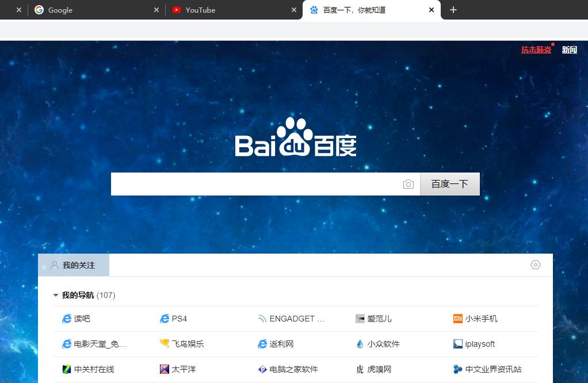
Task: Collapse the 我的导航 section triangle
Action: tap(55, 296)
